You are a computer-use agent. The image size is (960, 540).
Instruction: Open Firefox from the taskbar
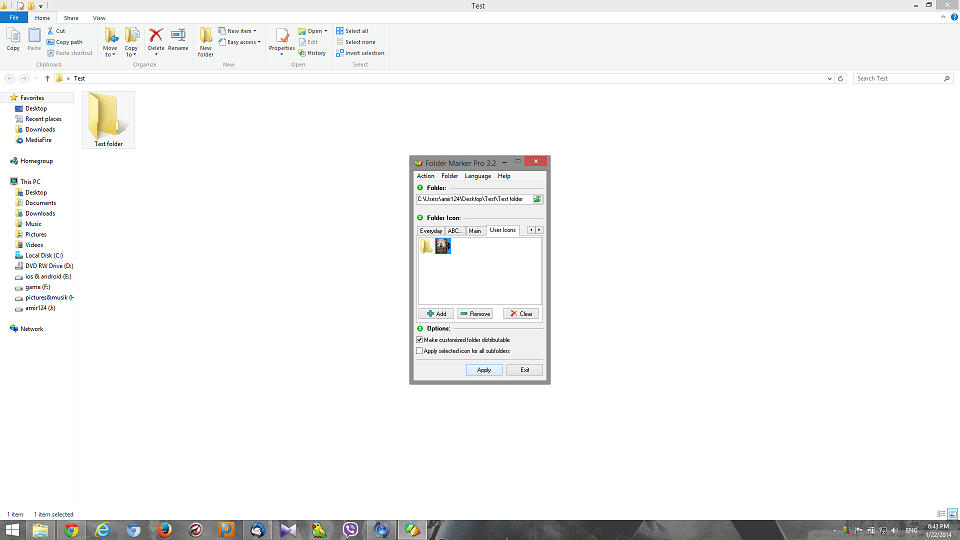164,530
